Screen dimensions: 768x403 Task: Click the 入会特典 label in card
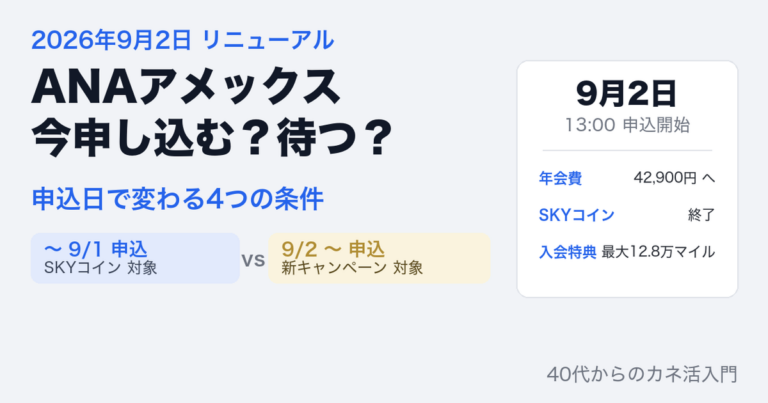click(x=567, y=252)
